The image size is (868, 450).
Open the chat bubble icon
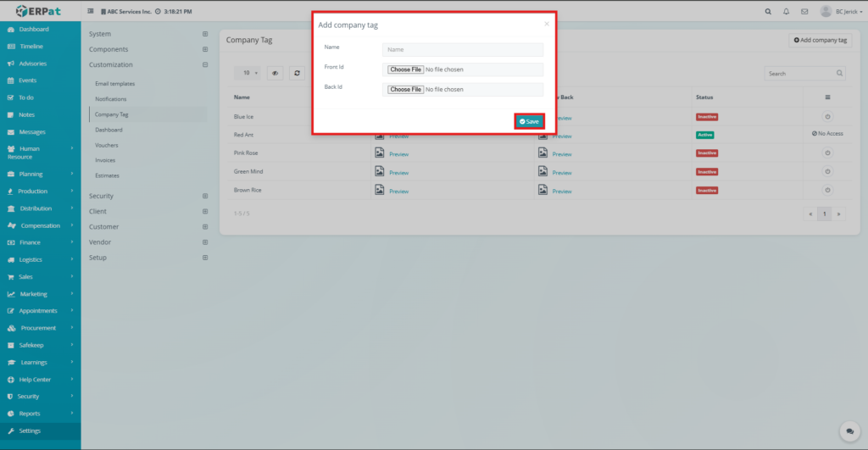[849, 431]
